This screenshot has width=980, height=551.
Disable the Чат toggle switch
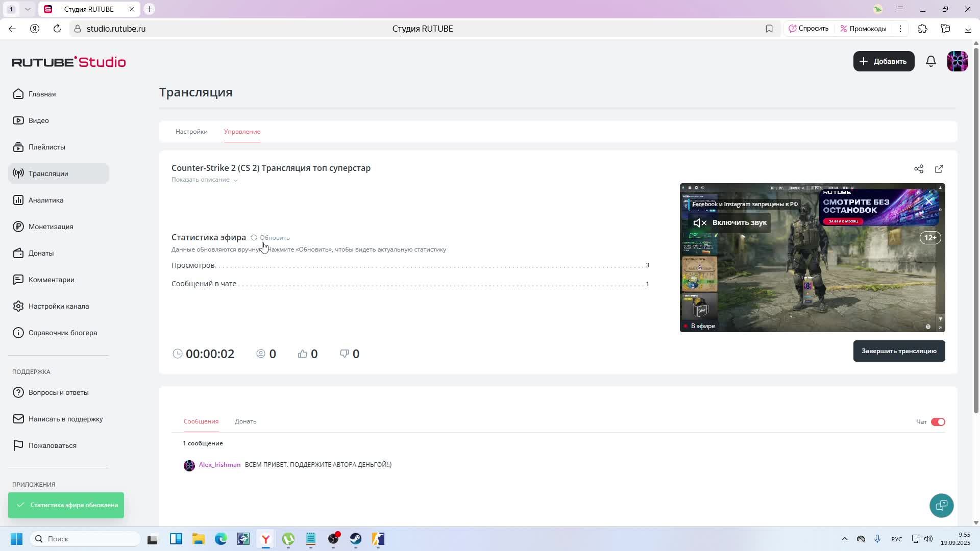click(x=938, y=422)
